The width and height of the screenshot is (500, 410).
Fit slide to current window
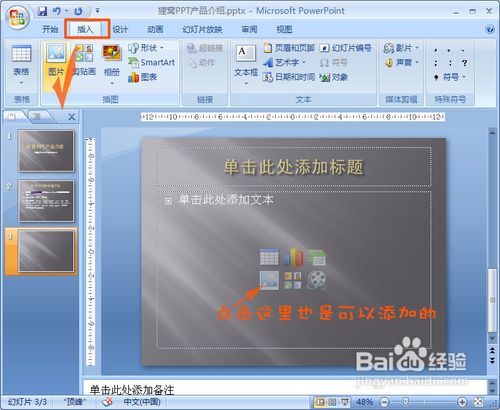click(x=478, y=402)
